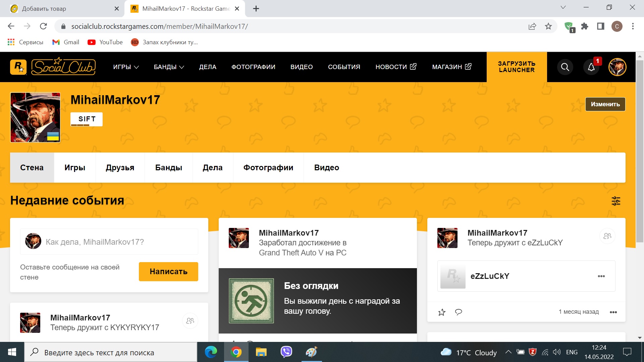Click the page vertical scrollbar
Image resolution: width=644 pixels, height=362 pixels.
640,151
